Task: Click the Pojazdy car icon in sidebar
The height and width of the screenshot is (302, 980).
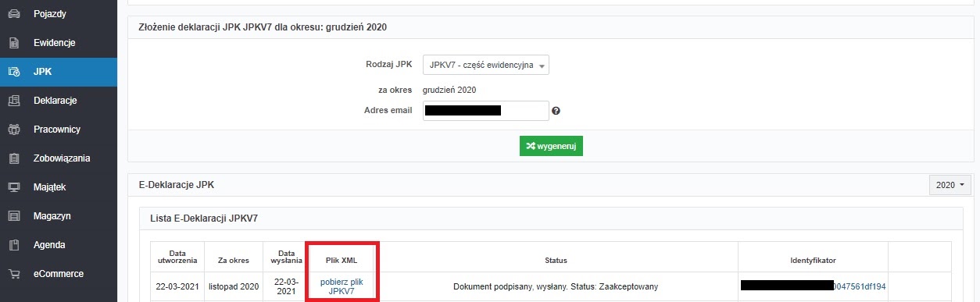Action: [x=14, y=14]
